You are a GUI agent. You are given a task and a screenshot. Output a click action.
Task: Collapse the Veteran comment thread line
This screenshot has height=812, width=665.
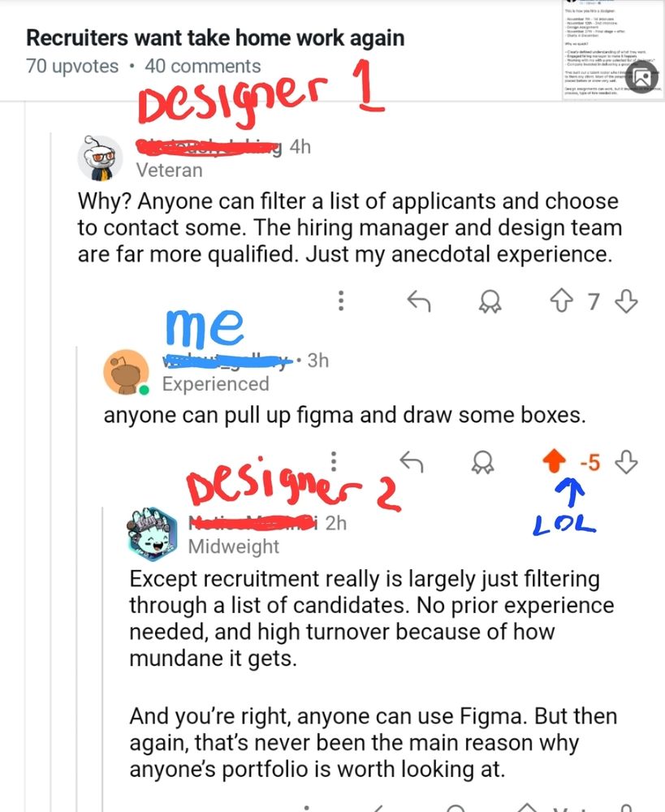coord(51,466)
